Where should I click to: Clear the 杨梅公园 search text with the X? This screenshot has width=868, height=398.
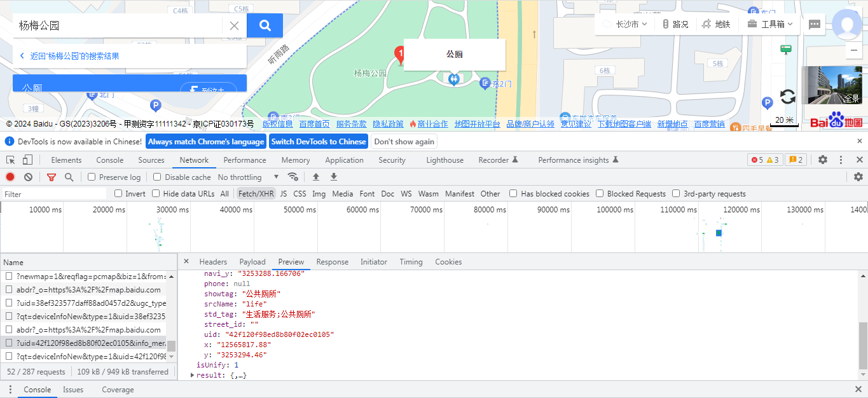[x=234, y=25]
